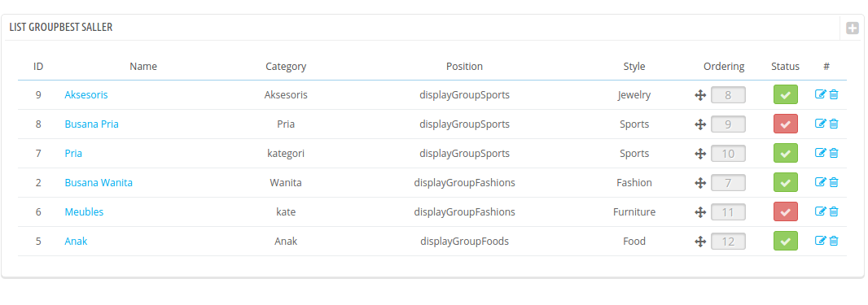Enable the Busana Pria status toggle

pyautogui.click(x=785, y=124)
